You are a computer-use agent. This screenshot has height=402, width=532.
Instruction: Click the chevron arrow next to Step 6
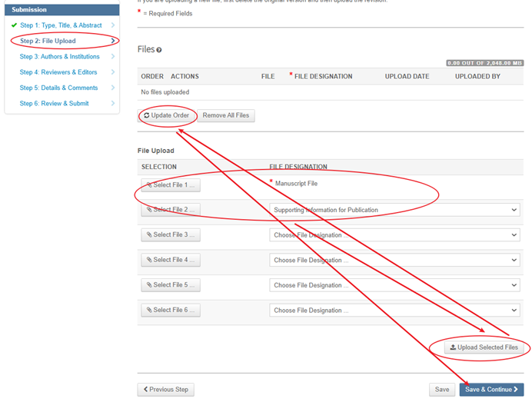tap(113, 103)
